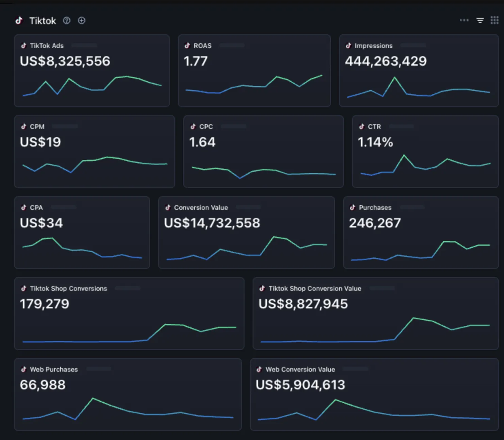504x440 pixels.
Task: Click the Impressions sparkline chart
Action: 419,87
